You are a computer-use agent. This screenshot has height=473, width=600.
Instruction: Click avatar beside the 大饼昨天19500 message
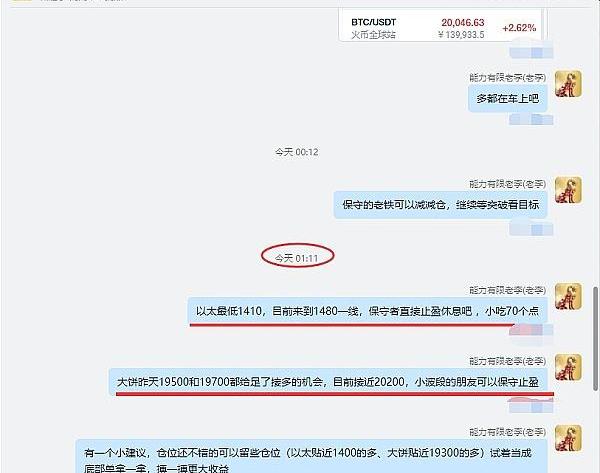click(x=568, y=368)
